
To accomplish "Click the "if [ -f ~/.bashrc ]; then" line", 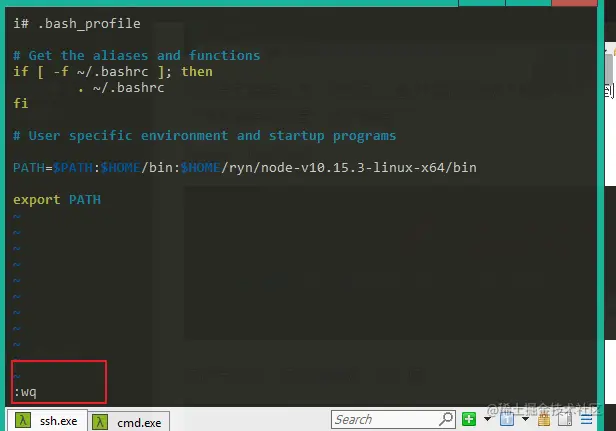I will [113, 72].
